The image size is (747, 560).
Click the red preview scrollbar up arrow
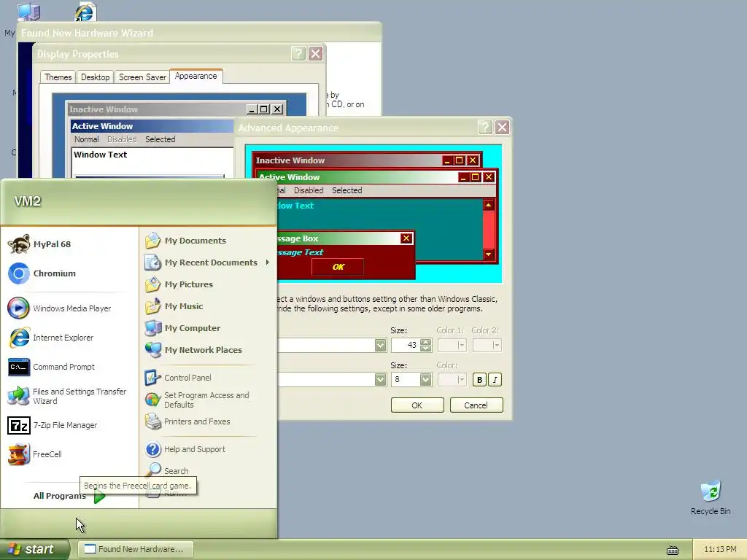(488, 205)
